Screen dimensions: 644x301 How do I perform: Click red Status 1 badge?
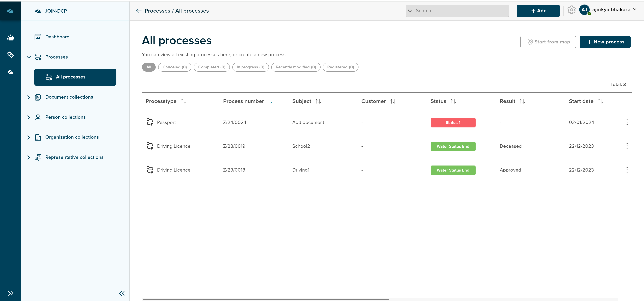coord(453,123)
